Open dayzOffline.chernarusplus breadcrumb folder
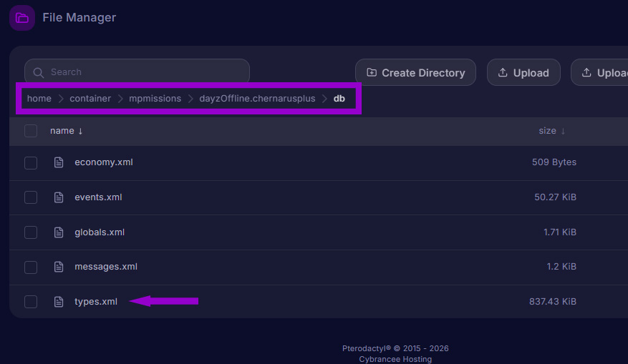Screen dimensions: 628x364 click(x=257, y=98)
